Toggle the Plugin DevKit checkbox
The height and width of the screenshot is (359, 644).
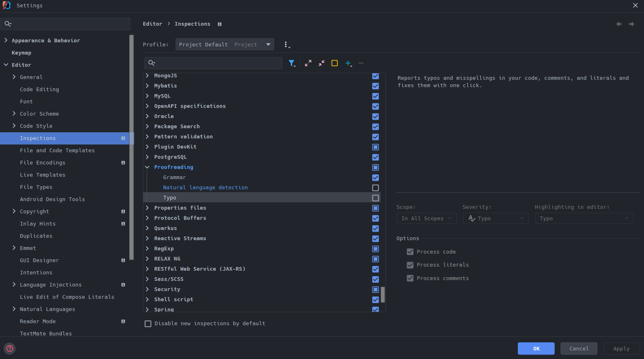[x=375, y=147]
